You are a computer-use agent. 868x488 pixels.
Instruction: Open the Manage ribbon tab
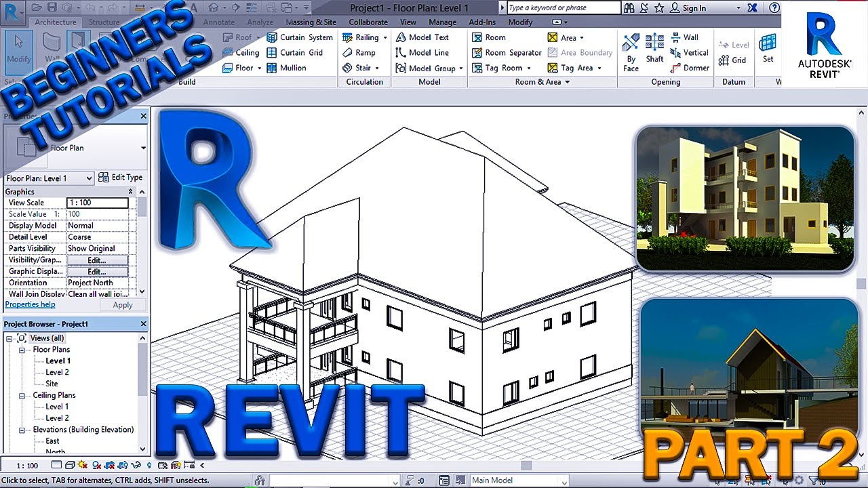click(x=442, y=22)
